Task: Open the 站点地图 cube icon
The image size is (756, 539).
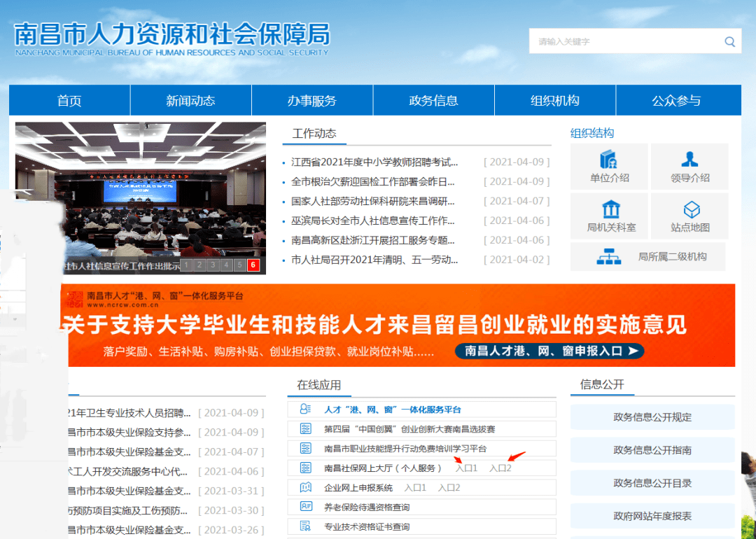Action: [691, 209]
